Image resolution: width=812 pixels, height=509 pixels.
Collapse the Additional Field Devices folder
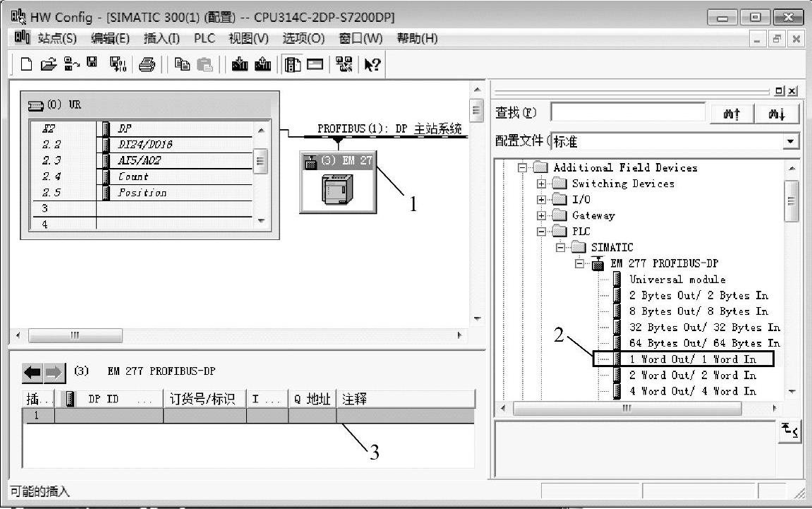click(x=522, y=167)
